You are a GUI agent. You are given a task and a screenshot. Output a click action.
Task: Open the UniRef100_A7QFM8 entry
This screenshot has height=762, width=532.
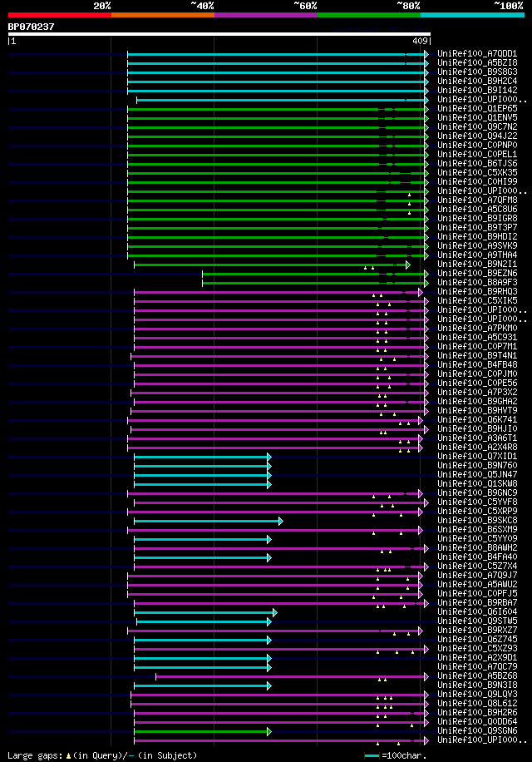[477, 200]
